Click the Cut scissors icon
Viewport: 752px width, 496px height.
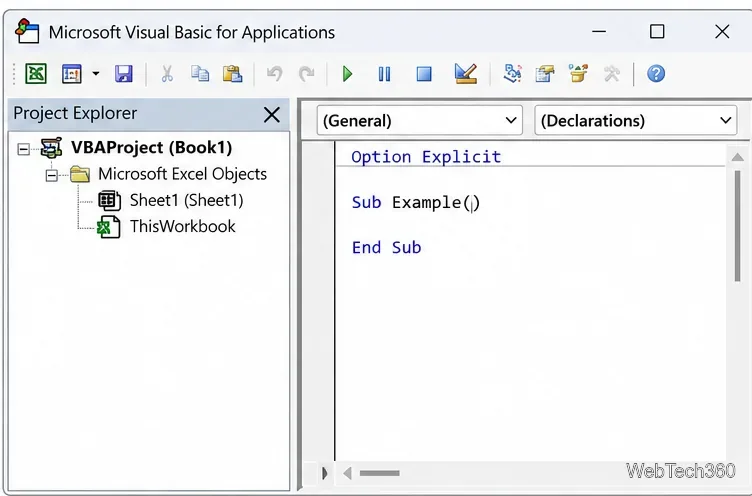[167, 74]
